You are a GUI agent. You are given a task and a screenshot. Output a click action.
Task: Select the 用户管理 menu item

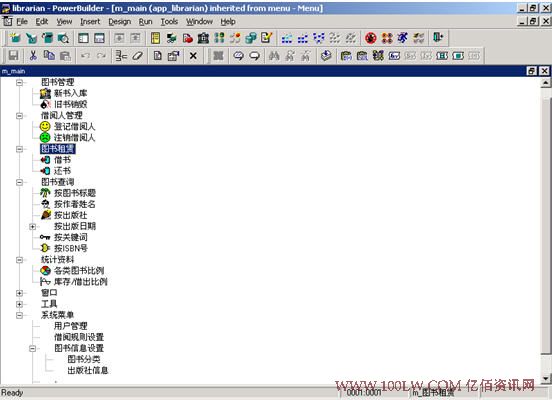tap(70, 326)
